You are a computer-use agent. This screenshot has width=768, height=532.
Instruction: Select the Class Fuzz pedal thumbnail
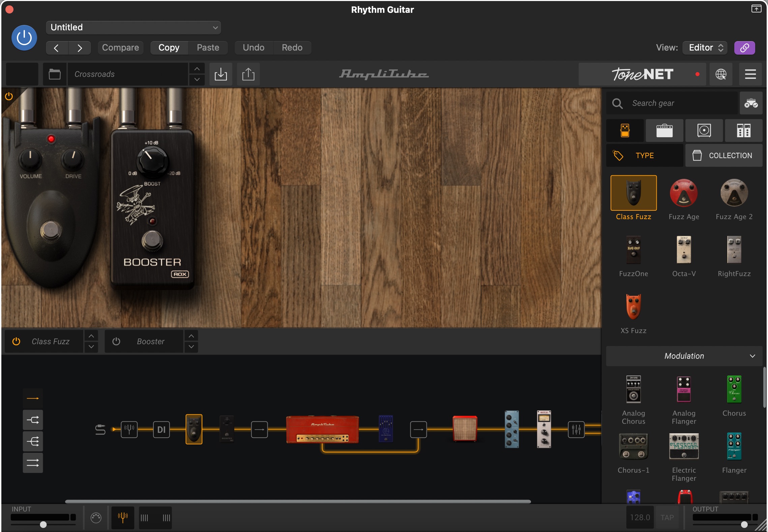[633, 193]
